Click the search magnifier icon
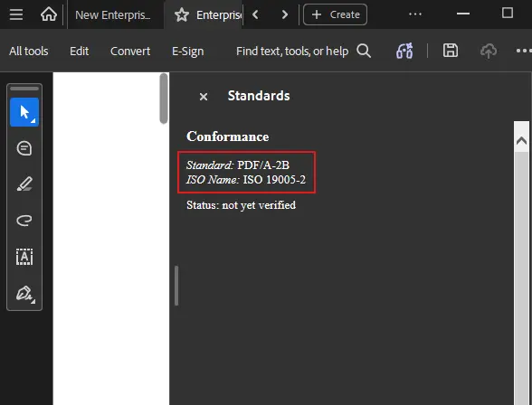Viewport: 532px width, 405px height. [364, 51]
